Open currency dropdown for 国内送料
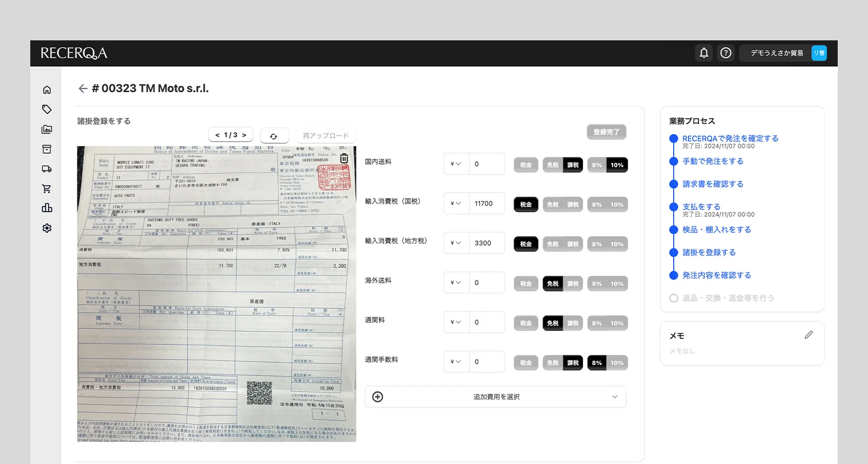Viewport: 868px width, 464px height. tap(456, 164)
